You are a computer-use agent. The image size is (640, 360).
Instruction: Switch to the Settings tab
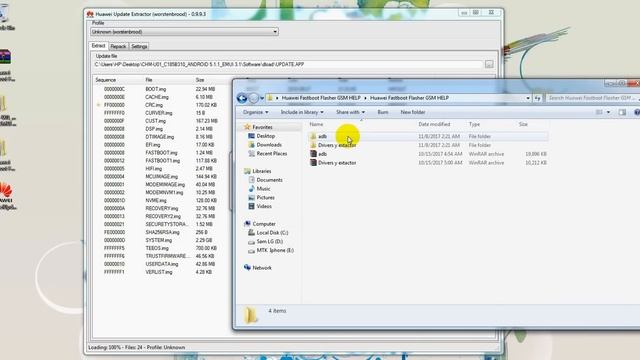139,47
